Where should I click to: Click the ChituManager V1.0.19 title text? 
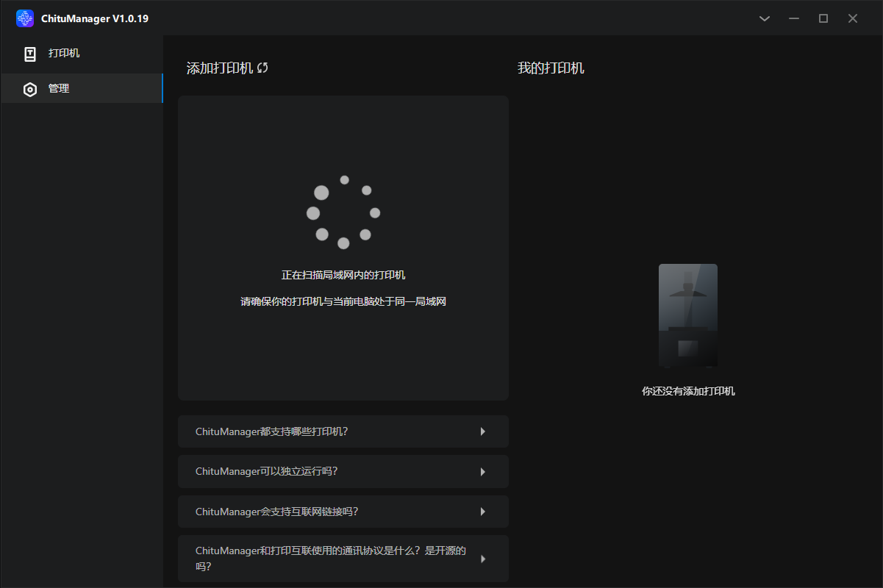pyautogui.click(x=95, y=18)
